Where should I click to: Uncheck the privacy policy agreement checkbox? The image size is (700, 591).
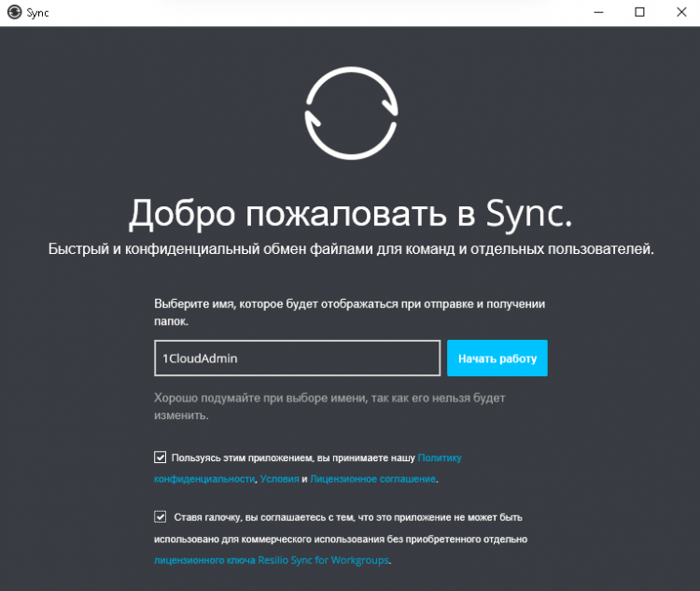click(160, 457)
